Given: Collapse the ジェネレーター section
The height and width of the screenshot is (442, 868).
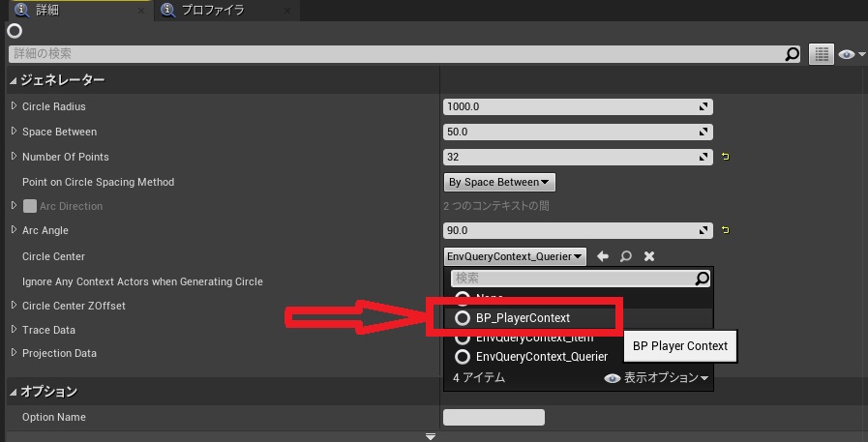Looking at the screenshot, I should click(x=14, y=81).
